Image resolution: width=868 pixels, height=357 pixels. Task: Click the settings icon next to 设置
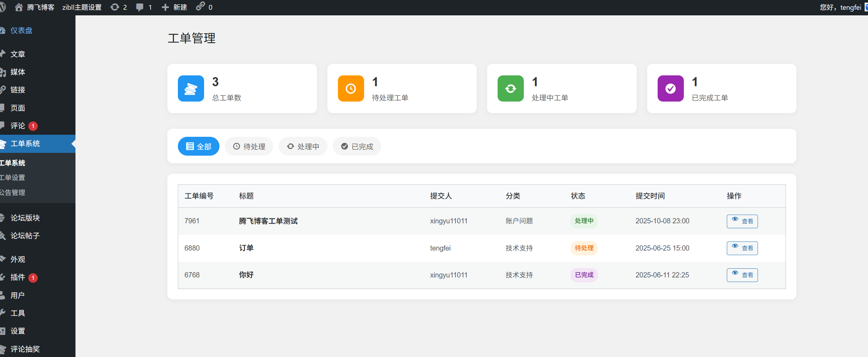pyautogui.click(x=2, y=331)
